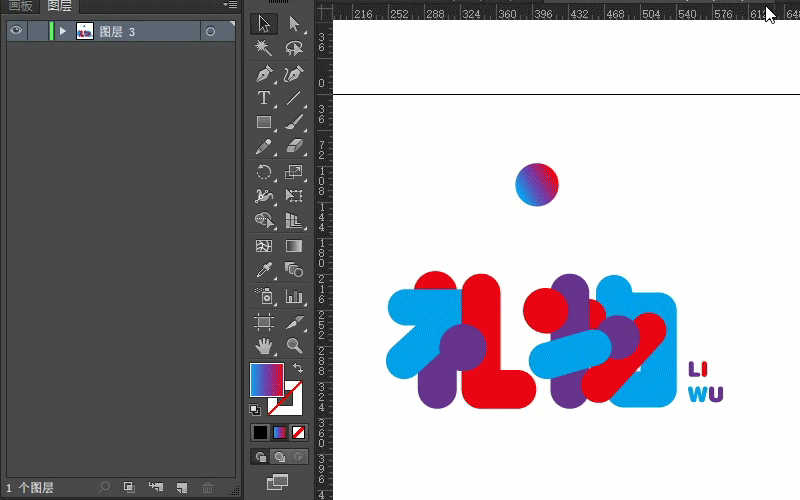Image resolution: width=800 pixels, height=500 pixels.
Task: Switch to the 图层 tab
Action: click(x=60, y=6)
